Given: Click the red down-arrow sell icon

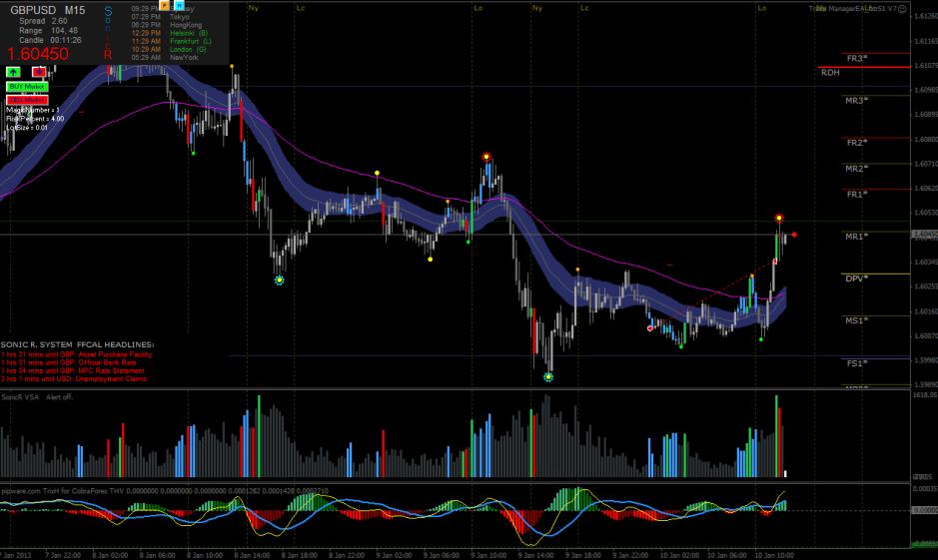Looking at the screenshot, I should click(39, 72).
